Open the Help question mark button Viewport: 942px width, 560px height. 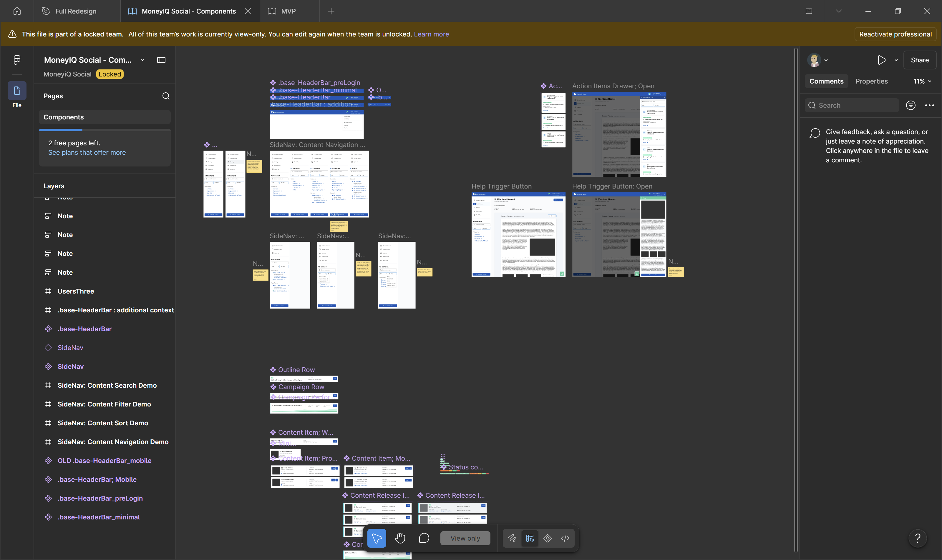[918, 538]
